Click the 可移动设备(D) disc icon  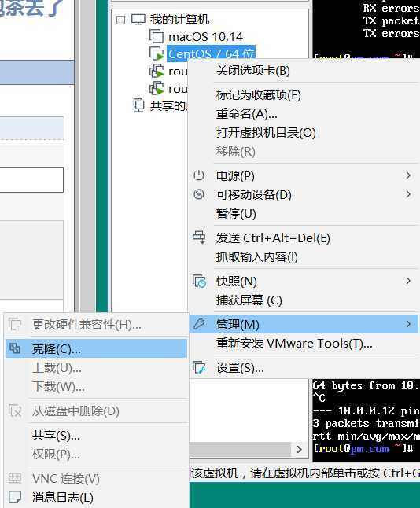(199, 194)
